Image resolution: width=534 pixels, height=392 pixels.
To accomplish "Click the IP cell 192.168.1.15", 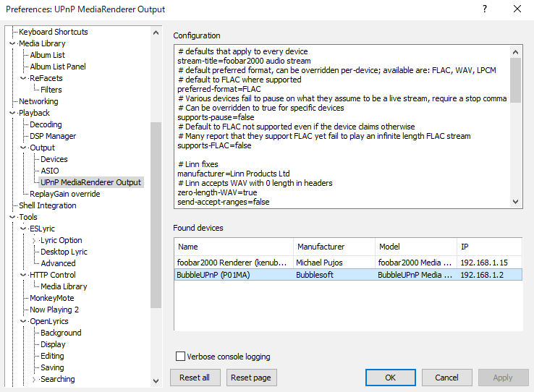I will pyautogui.click(x=484, y=263).
